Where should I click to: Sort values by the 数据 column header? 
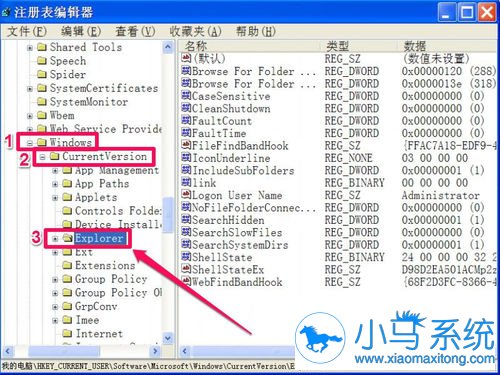(x=447, y=46)
